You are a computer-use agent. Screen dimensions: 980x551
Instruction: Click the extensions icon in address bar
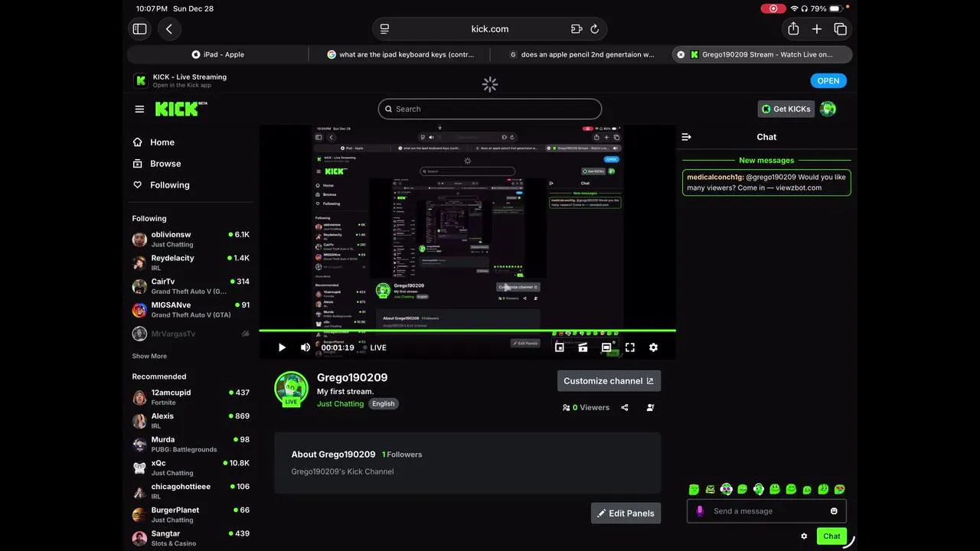[577, 29]
